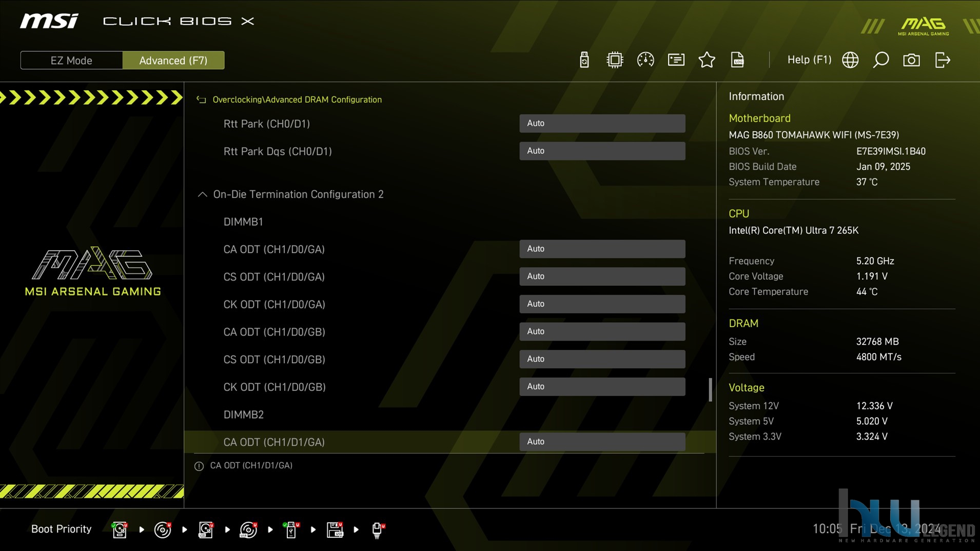Click the info icon beside CA ODT description
Viewport: 980px width, 551px height.
coord(199,466)
